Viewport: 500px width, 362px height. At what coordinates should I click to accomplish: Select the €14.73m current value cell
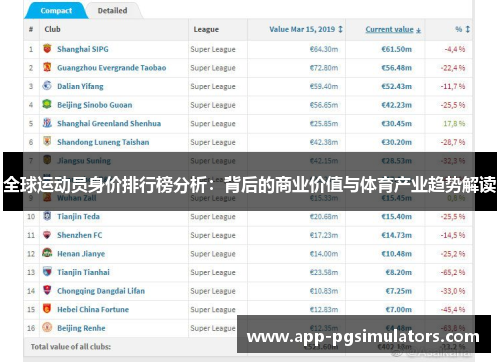[396, 235]
